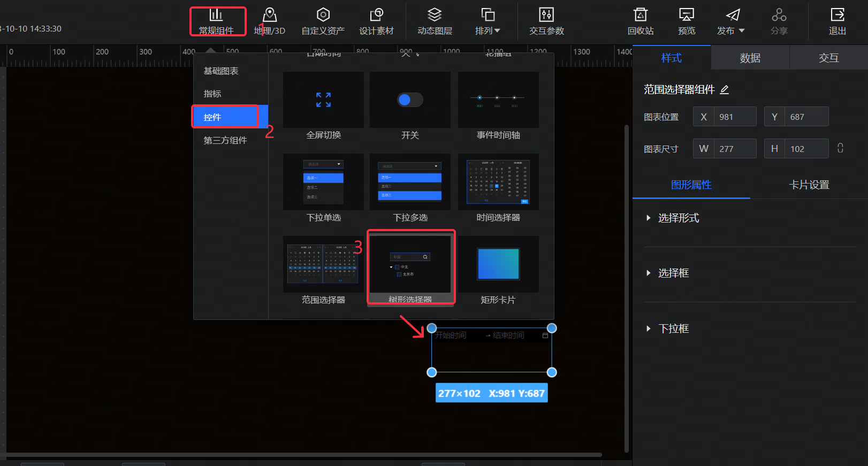The image size is (868, 466).
Task: Open the 回收站 recycle bin
Action: (640, 21)
